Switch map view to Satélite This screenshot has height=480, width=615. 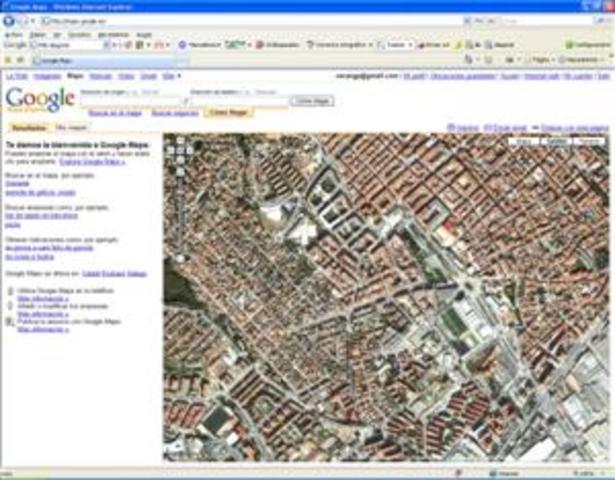557,142
